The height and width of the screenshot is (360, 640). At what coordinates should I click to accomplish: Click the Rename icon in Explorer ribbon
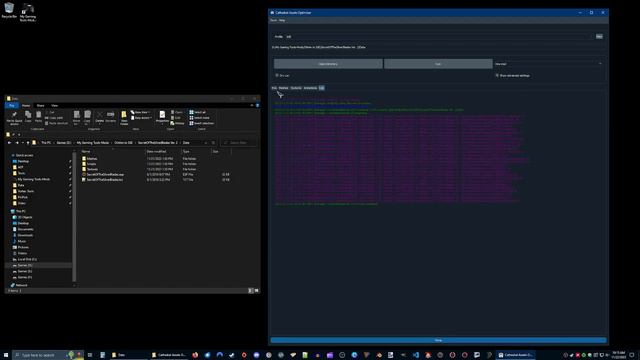(x=111, y=117)
